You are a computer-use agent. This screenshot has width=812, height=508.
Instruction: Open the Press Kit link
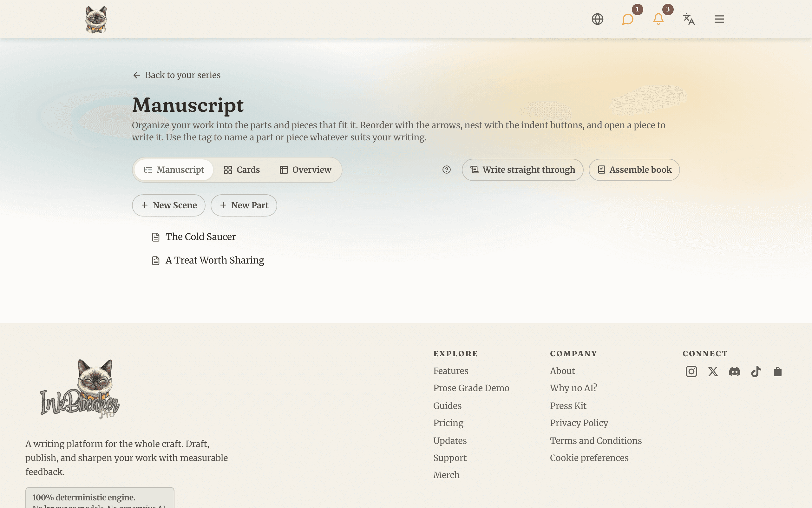[x=568, y=406]
